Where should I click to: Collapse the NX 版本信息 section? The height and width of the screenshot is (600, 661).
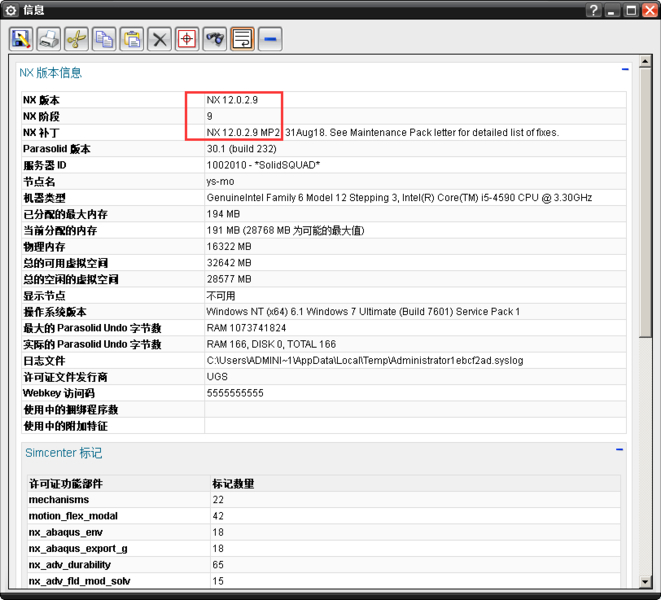click(x=625, y=71)
